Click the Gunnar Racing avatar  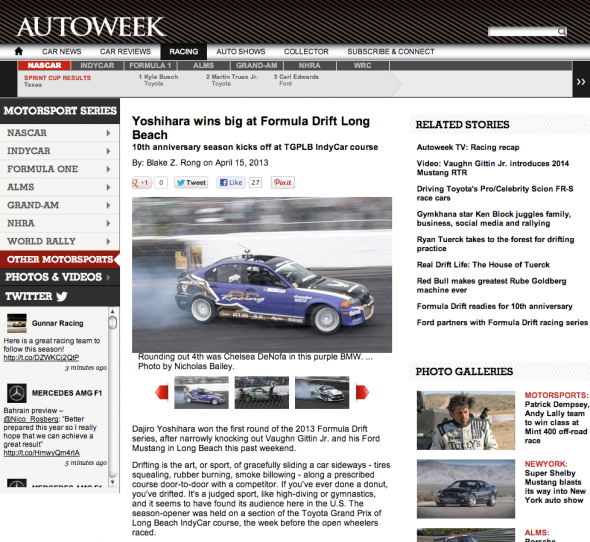click(17, 323)
